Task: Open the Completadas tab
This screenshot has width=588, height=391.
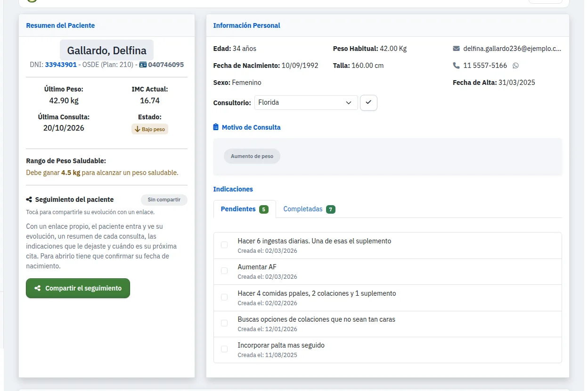Action: (309, 209)
